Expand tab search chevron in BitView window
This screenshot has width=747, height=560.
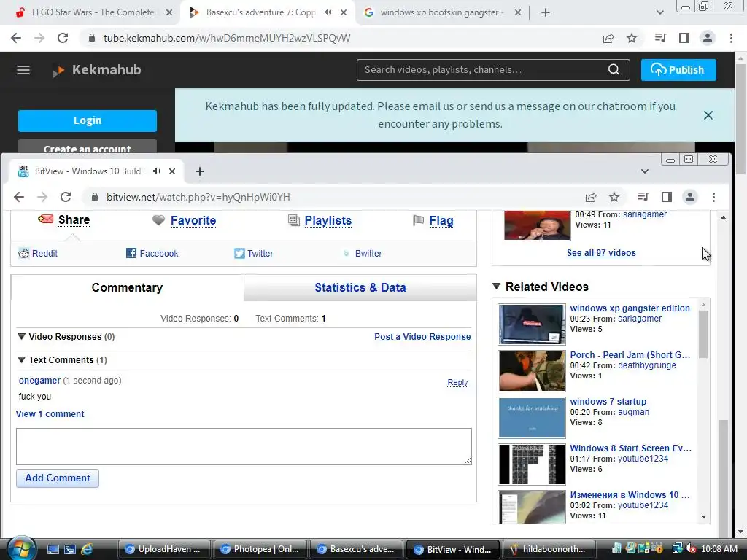(x=645, y=171)
